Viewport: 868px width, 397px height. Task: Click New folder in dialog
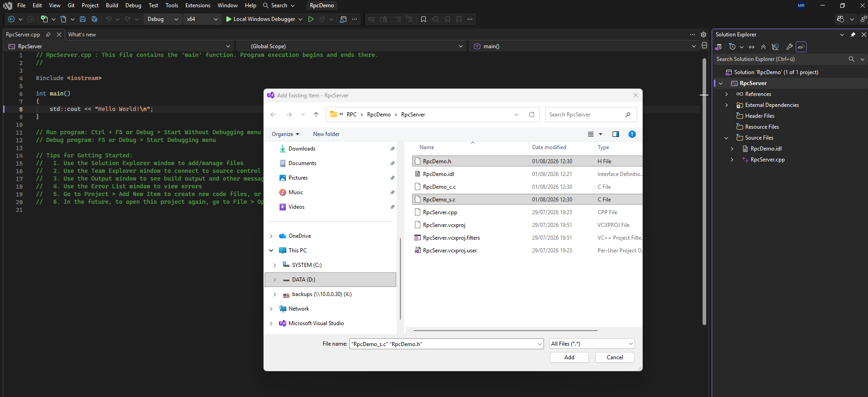(326, 134)
